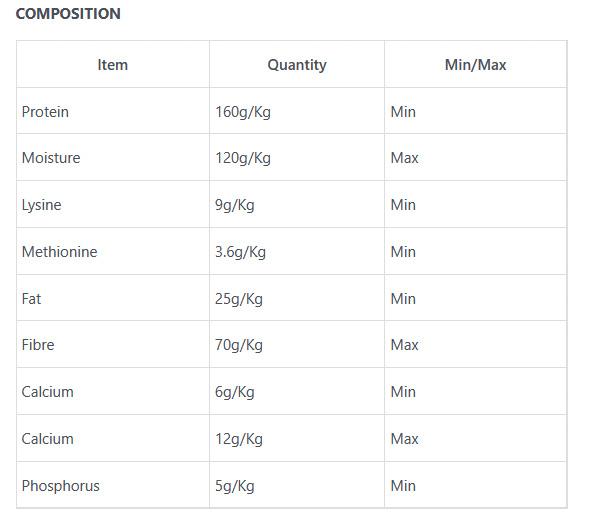The image size is (615, 522).
Task: Click the Moisture cell
Action: [x=51, y=158]
